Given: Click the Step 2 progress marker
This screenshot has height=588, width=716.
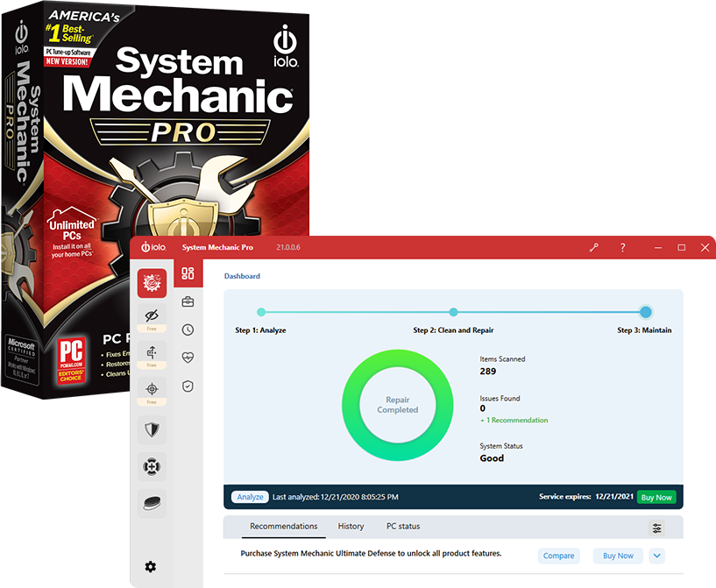Looking at the screenshot, I should coord(453,312).
